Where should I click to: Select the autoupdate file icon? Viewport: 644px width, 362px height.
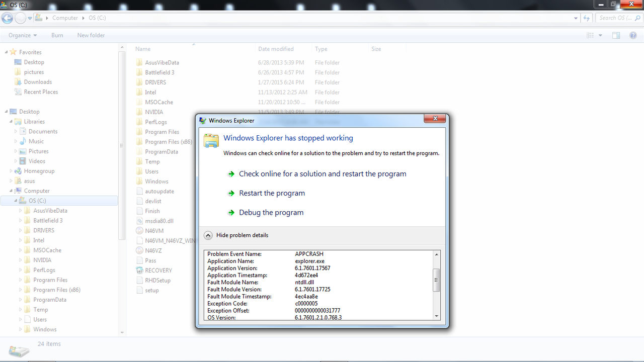(140, 191)
